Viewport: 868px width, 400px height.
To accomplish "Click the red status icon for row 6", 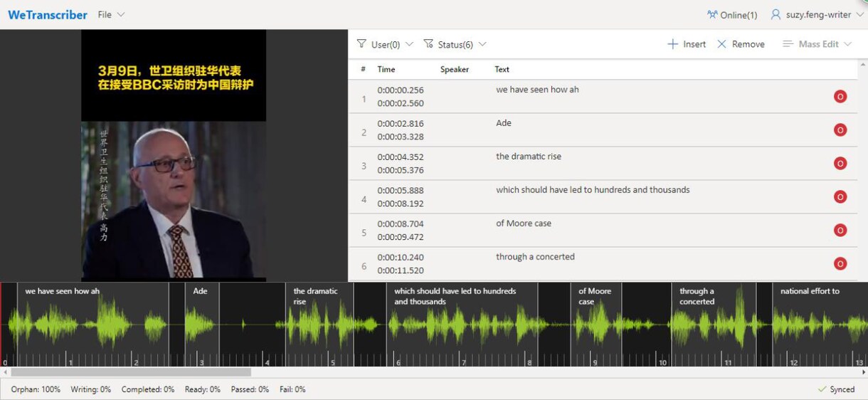I will coord(840,264).
